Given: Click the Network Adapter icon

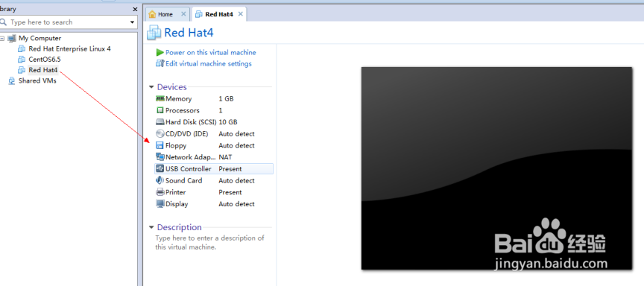Looking at the screenshot, I should 160,156.
